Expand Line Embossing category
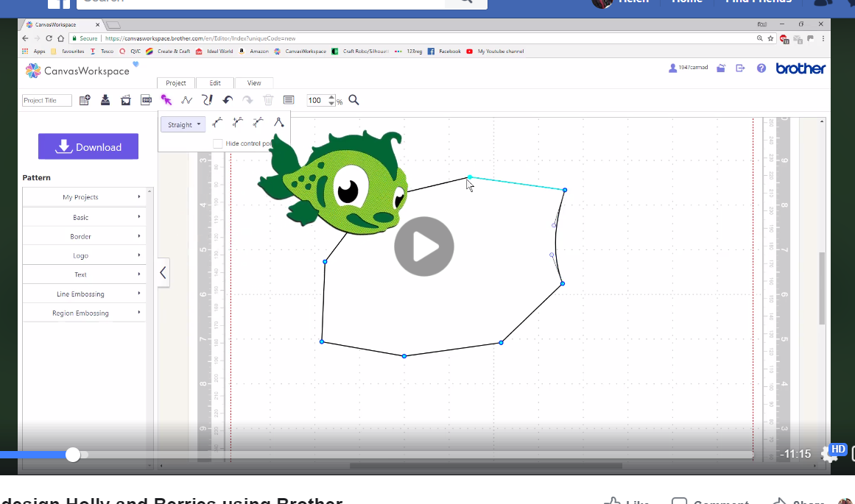The width and height of the screenshot is (855, 504). click(85, 294)
